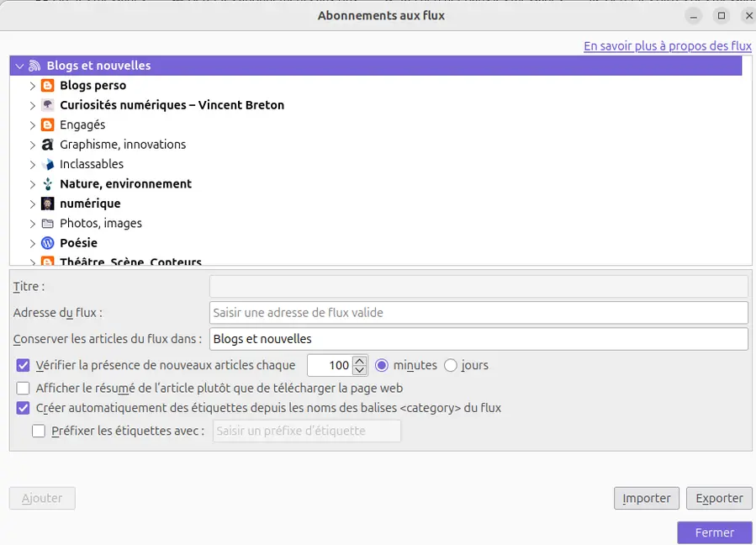
Task: Uncheck Vérifier la présence de nouveaux articles
Action: pos(23,365)
